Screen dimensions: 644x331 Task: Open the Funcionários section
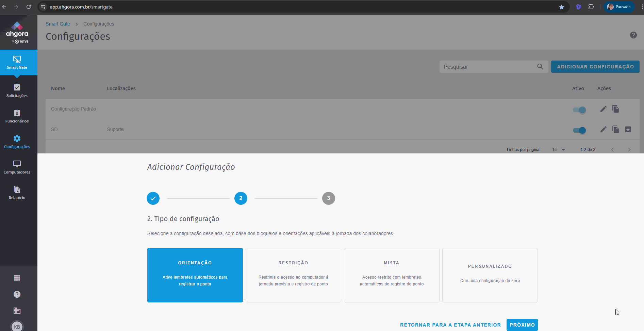coord(17,116)
